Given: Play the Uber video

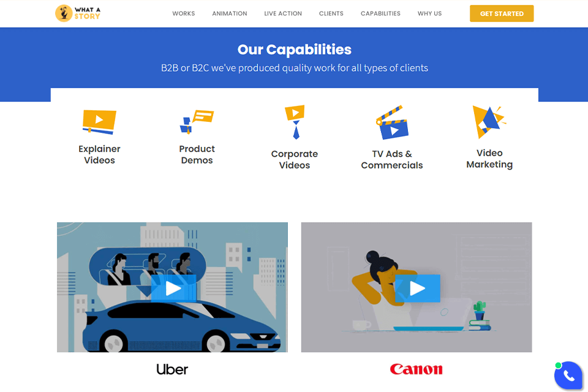Looking at the screenshot, I should pyautogui.click(x=173, y=288).
